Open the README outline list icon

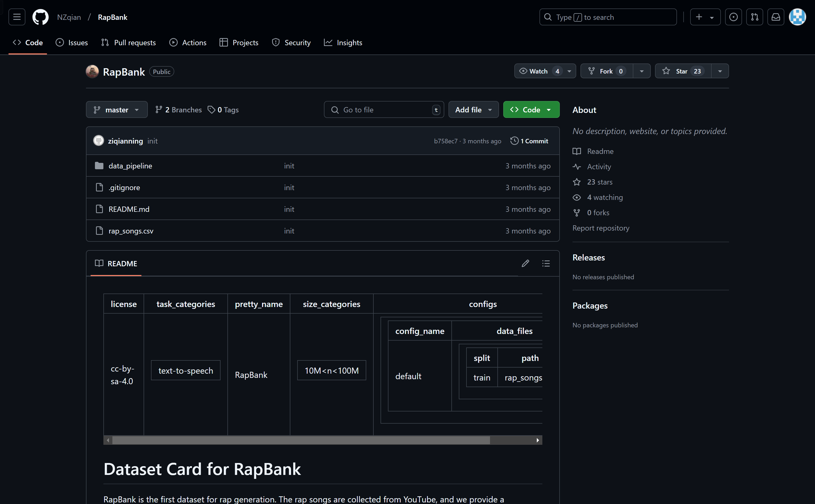(x=546, y=263)
